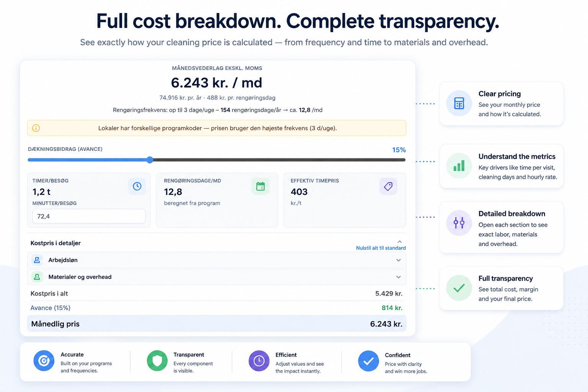Image resolution: width=588 pixels, height=392 pixels.
Task: Click the Understand the metrics card title
Action: coord(517,157)
